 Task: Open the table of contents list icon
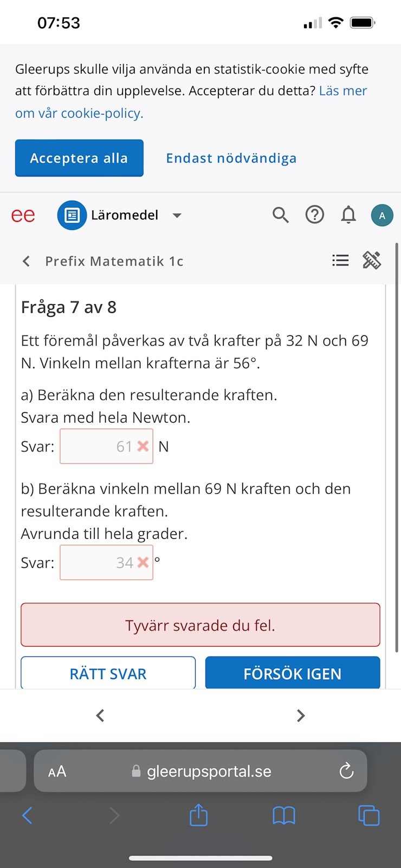[x=340, y=261]
